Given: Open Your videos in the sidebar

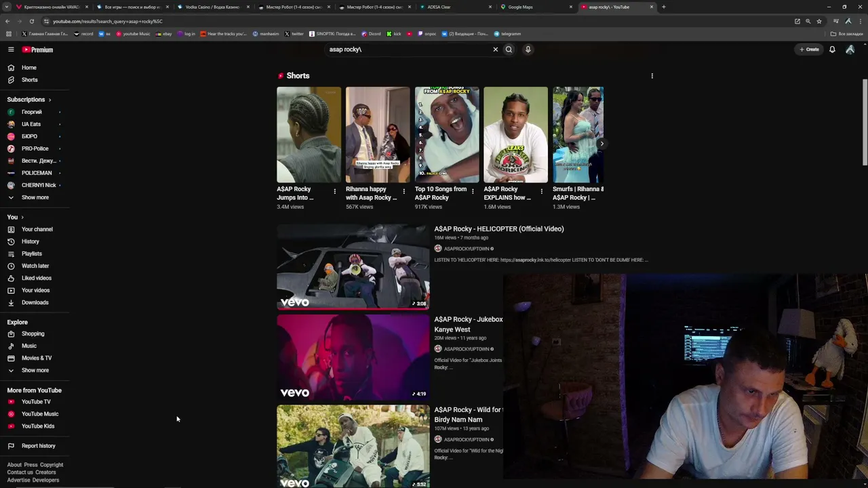Looking at the screenshot, I should coord(35,290).
